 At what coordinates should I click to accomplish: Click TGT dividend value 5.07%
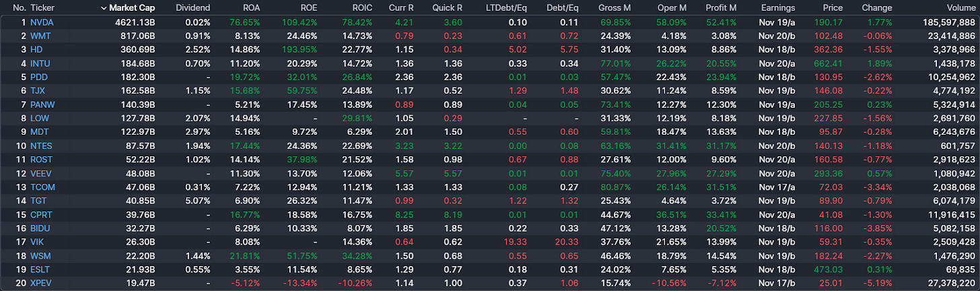[197, 201]
